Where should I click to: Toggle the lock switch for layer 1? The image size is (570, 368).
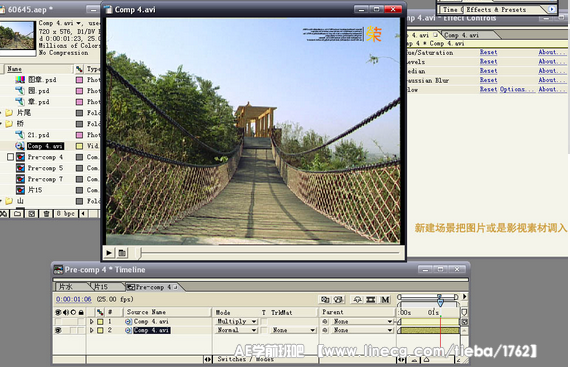coord(81,322)
